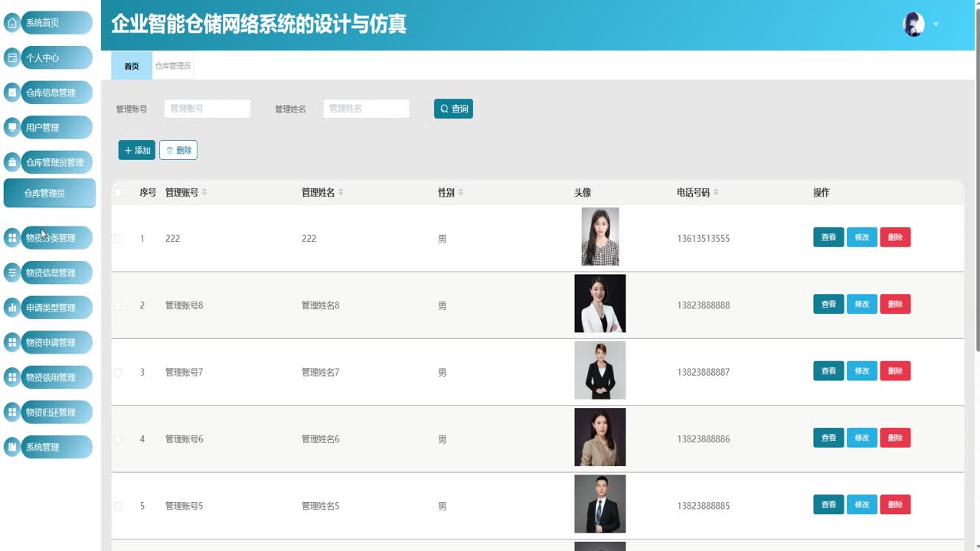
Task: Click the 仓库管理员管理 sidebar icon
Action: (x=12, y=162)
